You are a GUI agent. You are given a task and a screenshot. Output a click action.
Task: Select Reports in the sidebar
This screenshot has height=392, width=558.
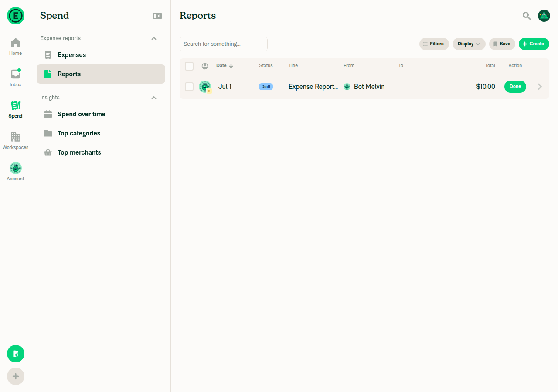101,74
